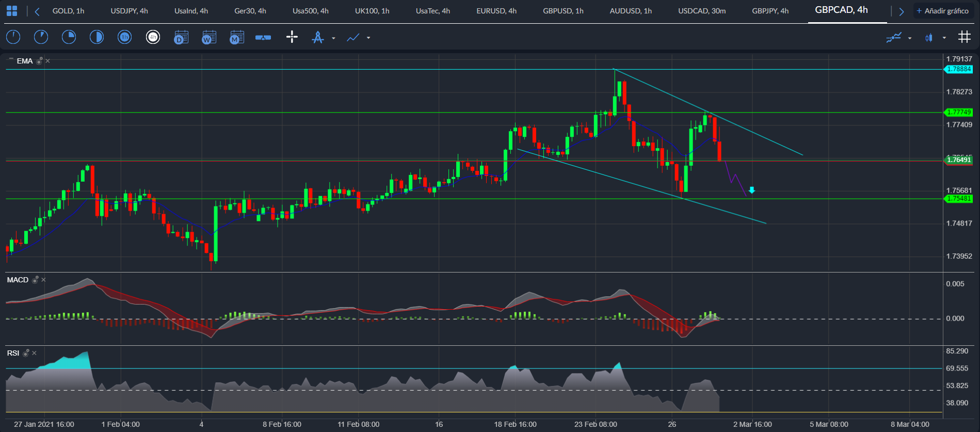Expand the line chart type dropdown arrow
This screenshot has width=980, height=432.
point(368,38)
